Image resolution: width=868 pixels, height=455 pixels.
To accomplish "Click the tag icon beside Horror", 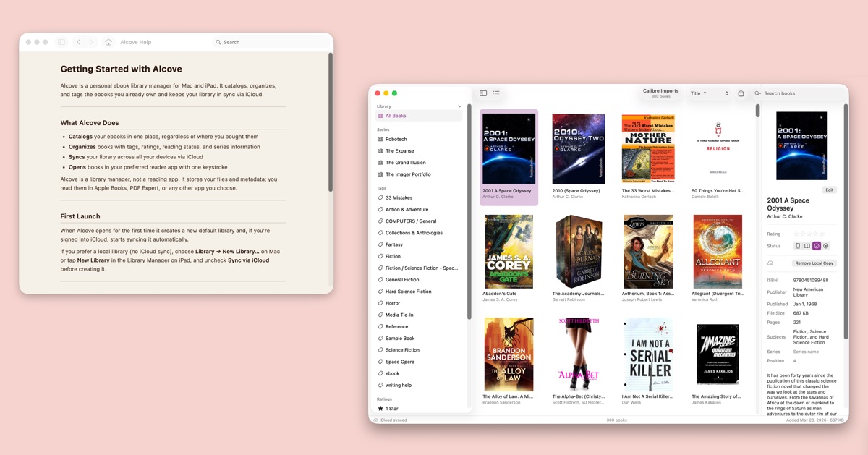I will click(x=380, y=303).
